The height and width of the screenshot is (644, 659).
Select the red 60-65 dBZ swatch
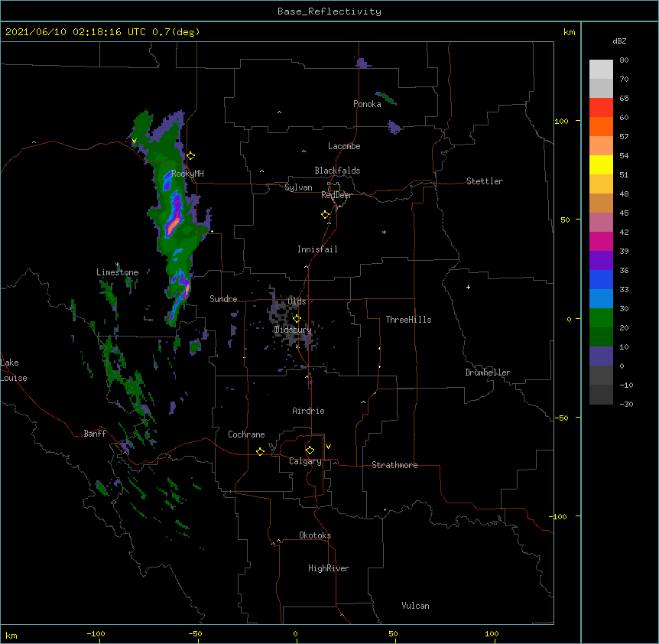click(x=601, y=108)
